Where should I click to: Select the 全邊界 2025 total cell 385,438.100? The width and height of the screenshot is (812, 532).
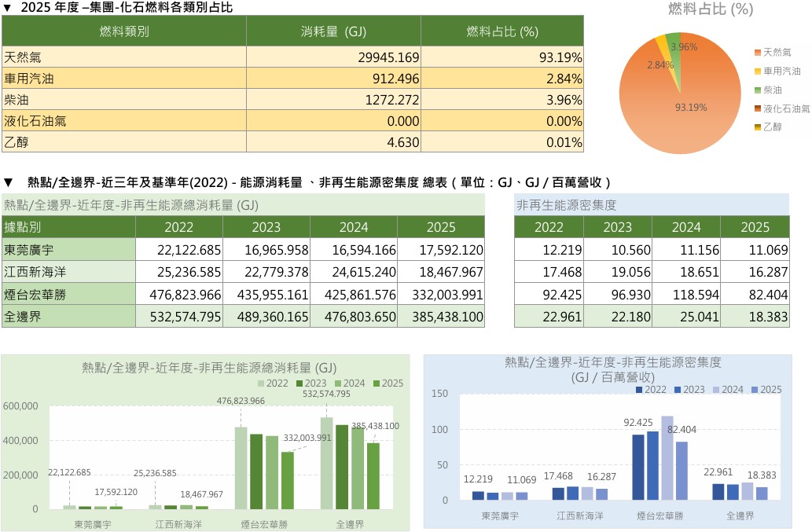tap(441, 316)
